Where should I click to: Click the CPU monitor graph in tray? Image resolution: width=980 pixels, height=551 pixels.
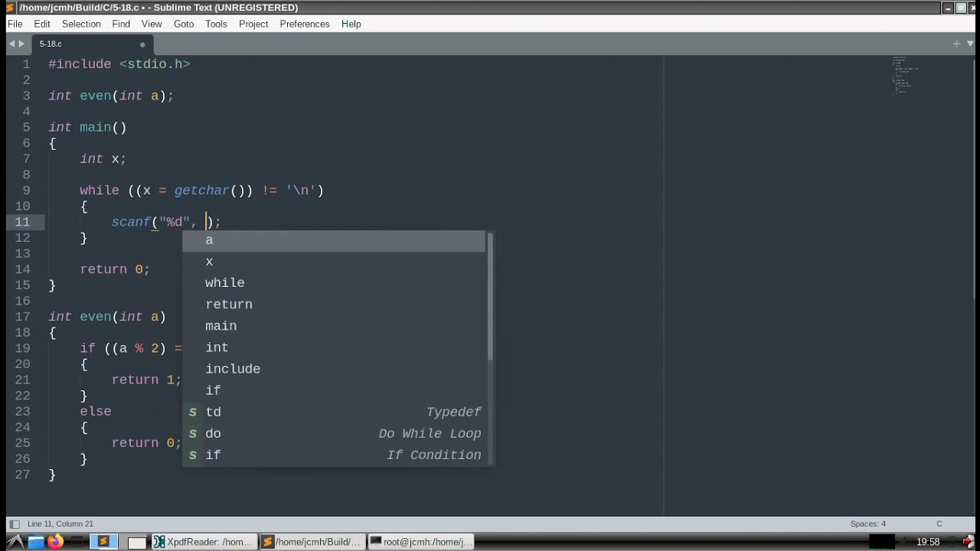tap(883, 542)
